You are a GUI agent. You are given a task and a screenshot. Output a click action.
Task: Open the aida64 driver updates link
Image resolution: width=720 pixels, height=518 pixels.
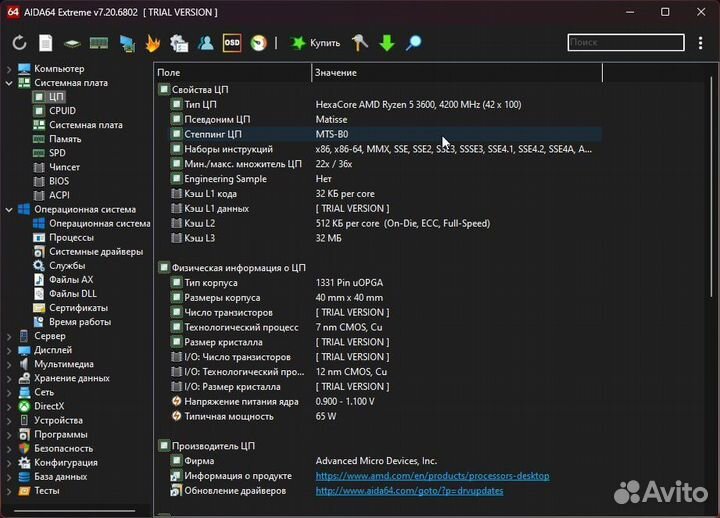point(409,491)
